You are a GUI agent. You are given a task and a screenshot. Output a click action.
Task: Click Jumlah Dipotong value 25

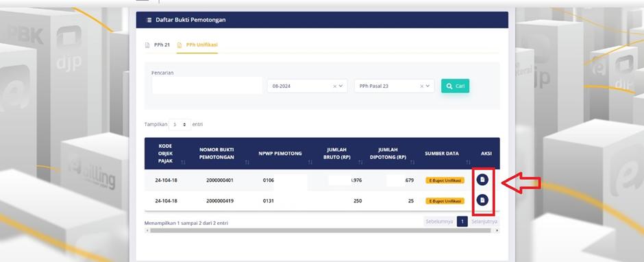tap(410, 201)
